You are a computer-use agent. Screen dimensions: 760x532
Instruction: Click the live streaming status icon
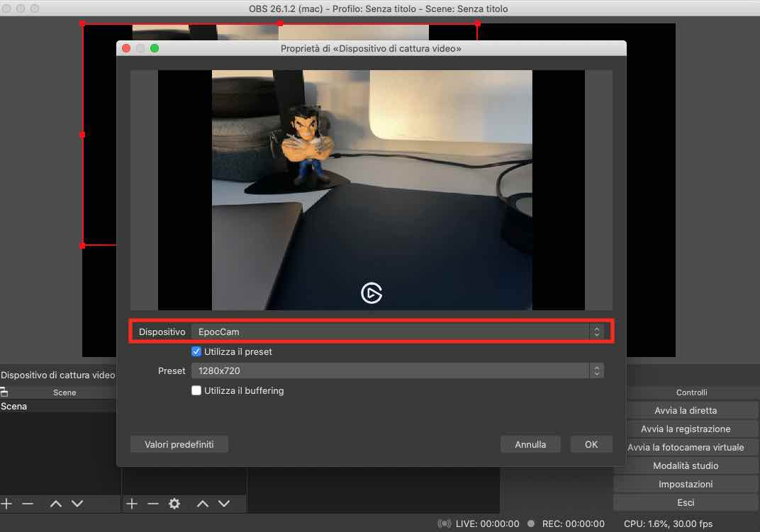click(444, 523)
